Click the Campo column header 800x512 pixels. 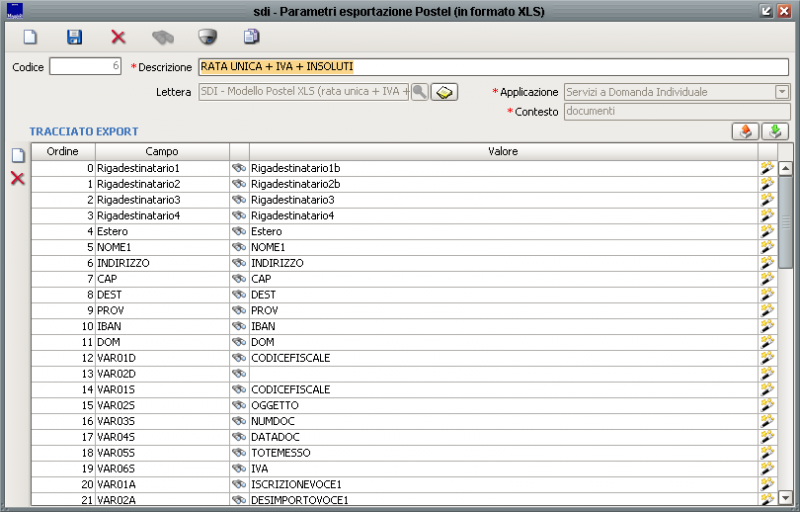(162, 151)
